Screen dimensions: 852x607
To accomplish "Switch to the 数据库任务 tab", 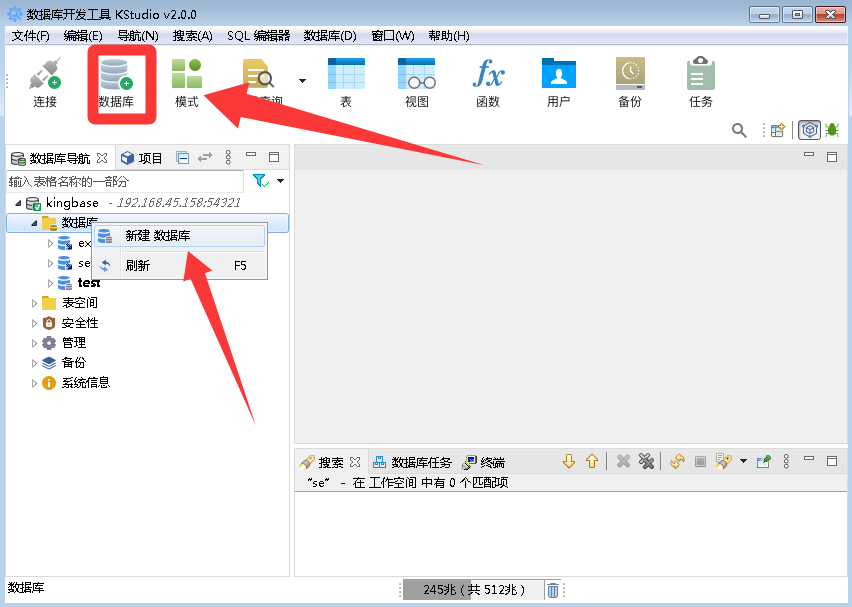I will point(412,462).
